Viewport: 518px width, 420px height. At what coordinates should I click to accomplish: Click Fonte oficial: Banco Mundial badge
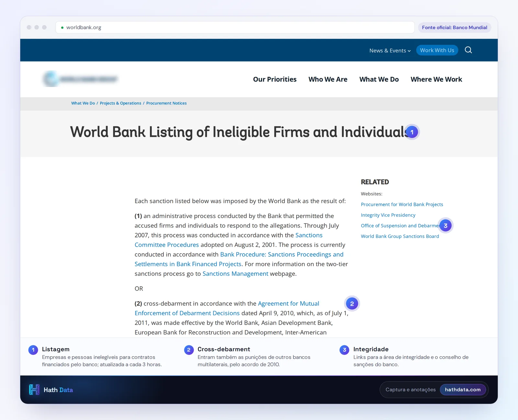tap(454, 28)
